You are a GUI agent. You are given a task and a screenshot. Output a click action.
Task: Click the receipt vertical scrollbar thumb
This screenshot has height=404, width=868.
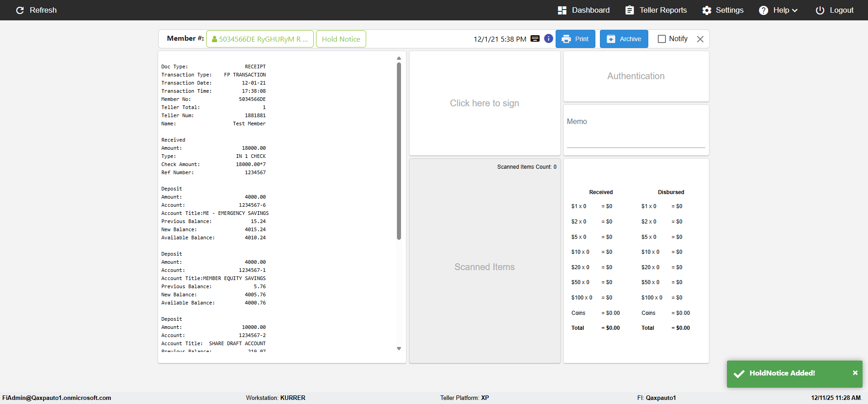pyautogui.click(x=399, y=151)
